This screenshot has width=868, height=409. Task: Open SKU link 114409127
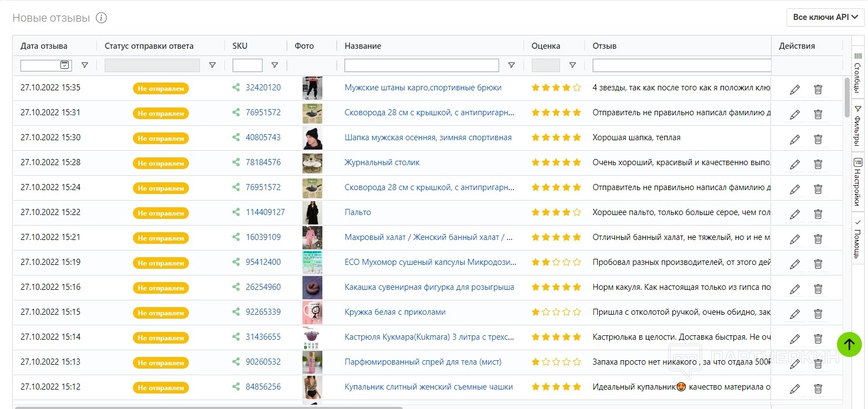[265, 212]
